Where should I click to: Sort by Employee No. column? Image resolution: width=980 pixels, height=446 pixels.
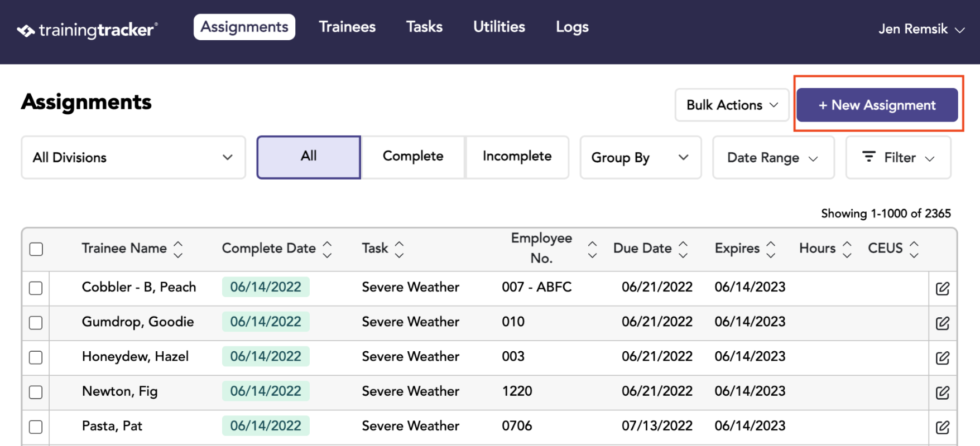pos(592,249)
